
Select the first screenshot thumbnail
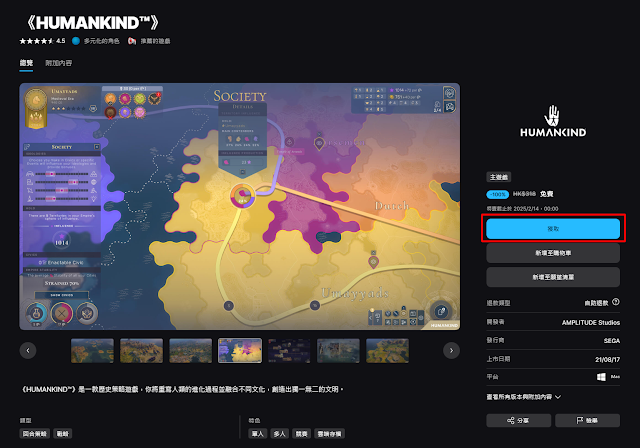[x=92, y=350]
